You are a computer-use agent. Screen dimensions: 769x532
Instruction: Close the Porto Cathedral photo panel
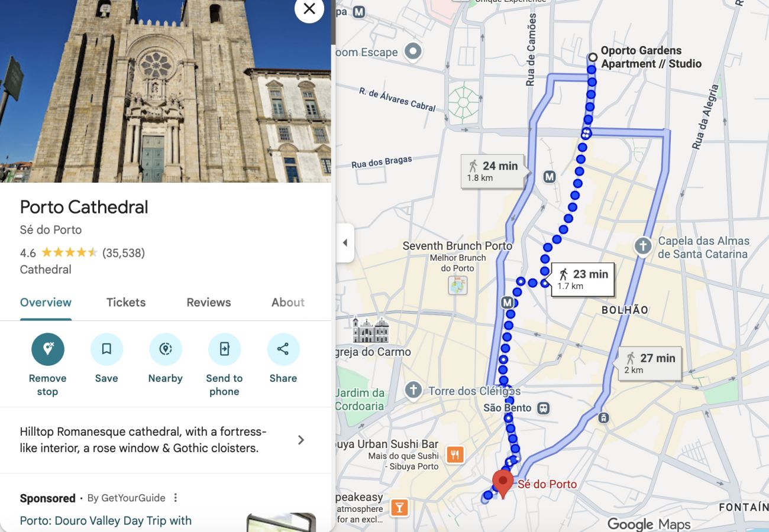(309, 9)
